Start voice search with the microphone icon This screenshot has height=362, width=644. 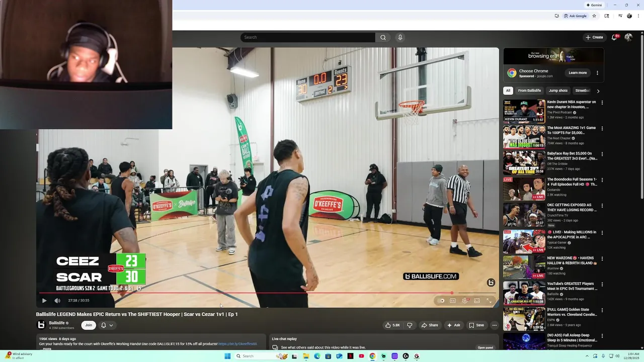400,37
